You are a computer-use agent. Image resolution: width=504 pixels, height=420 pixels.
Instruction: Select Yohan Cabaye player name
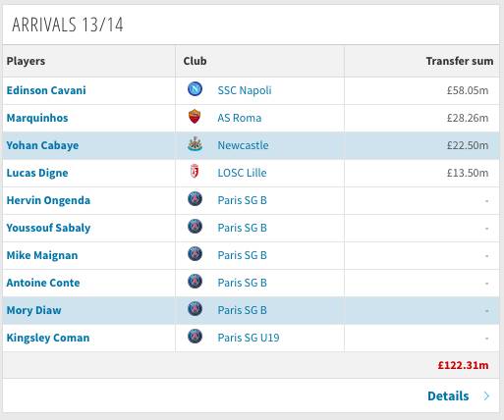click(x=42, y=145)
